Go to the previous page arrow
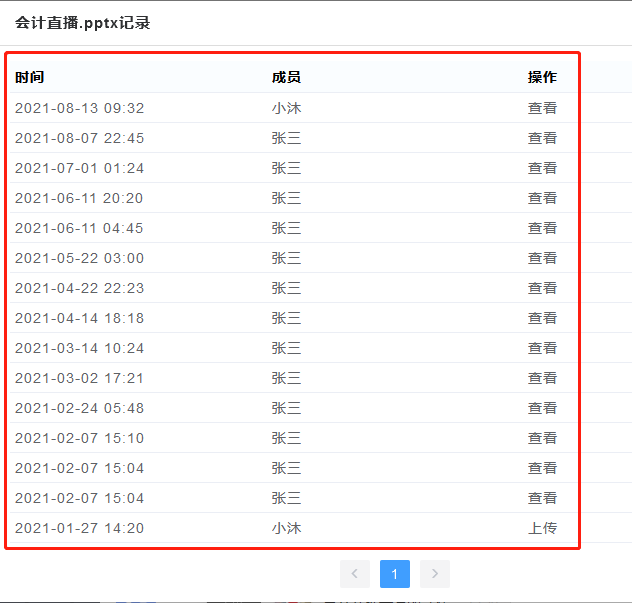Screen dimensions: 632x603 pyautogui.click(x=355, y=574)
